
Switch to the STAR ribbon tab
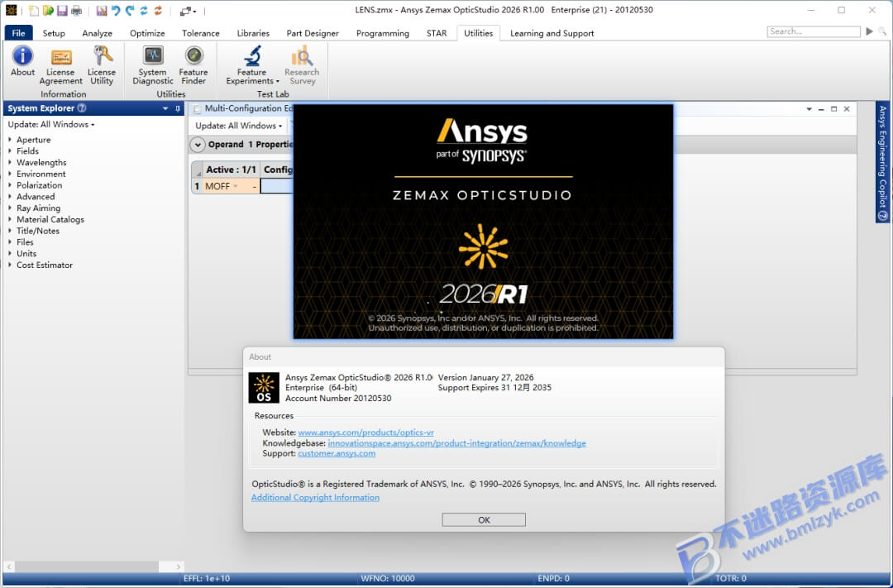(437, 33)
